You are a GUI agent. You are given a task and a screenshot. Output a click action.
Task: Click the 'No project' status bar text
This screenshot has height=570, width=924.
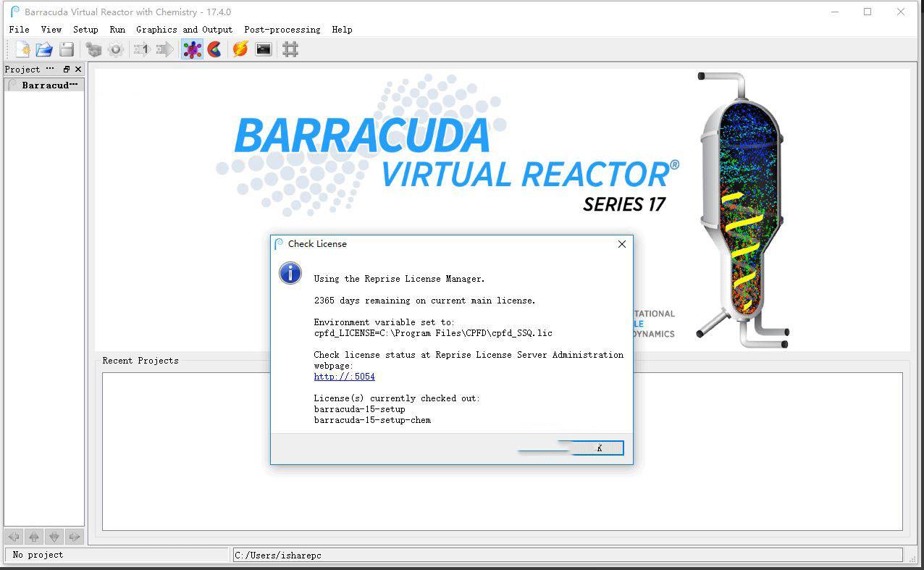pos(38,555)
